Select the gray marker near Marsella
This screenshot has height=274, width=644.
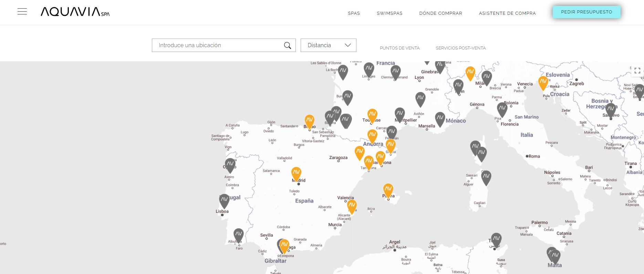[x=440, y=119]
